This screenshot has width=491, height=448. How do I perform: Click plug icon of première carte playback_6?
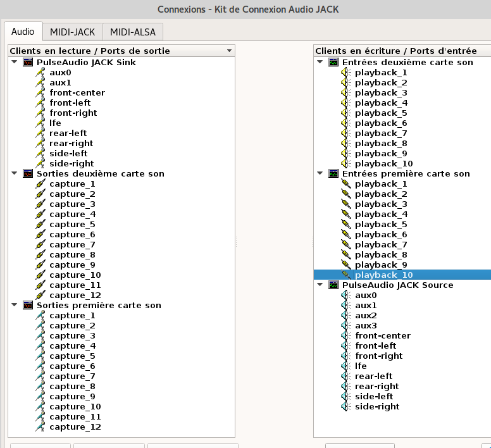pos(346,235)
